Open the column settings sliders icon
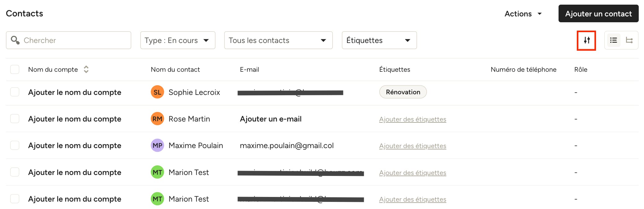Viewport: 644px width, 209px height. click(x=587, y=40)
